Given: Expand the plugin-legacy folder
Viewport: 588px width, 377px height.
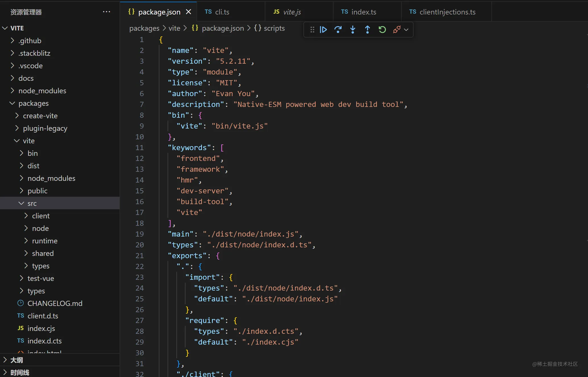Looking at the screenshot, I should click(x=60, y=128).
